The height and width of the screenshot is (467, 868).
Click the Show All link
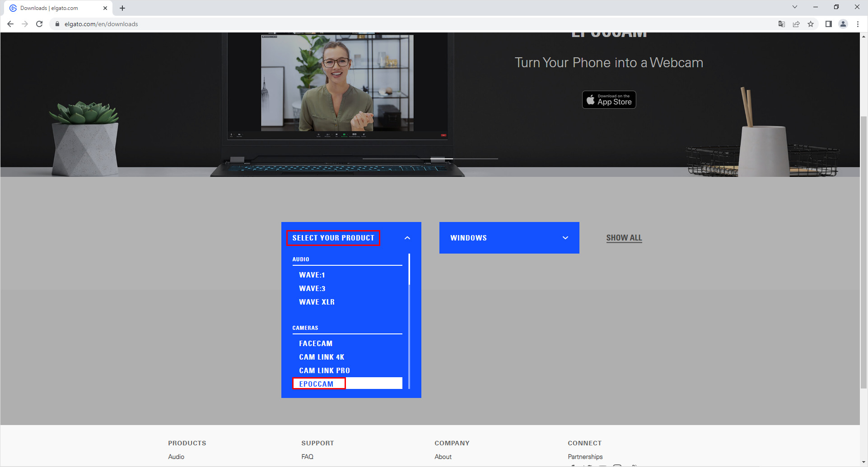pos(624,238)
